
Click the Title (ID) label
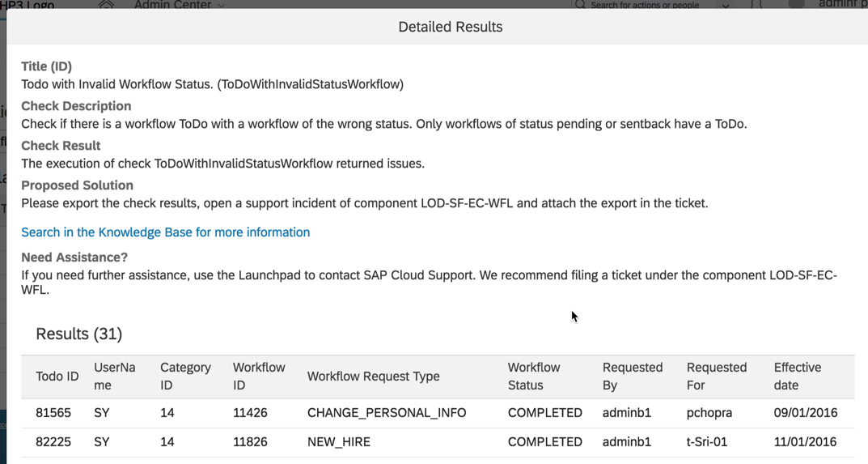click(x=46, y=66)
